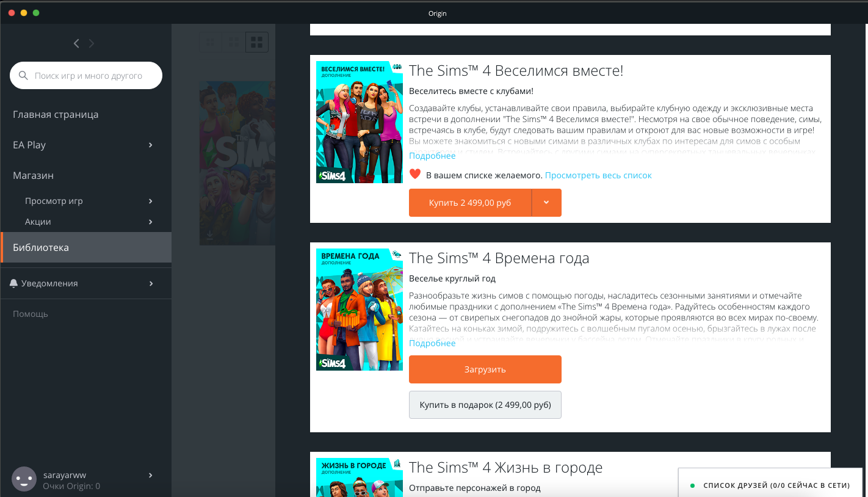Expand the Акции section
This screenshot has height=497, width=868.
(x=150, y=222)
